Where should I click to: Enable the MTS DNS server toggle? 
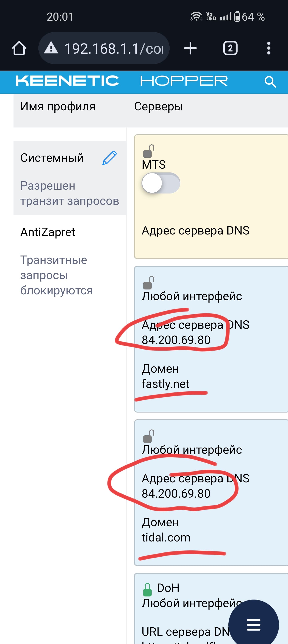(x=161, y=183)
